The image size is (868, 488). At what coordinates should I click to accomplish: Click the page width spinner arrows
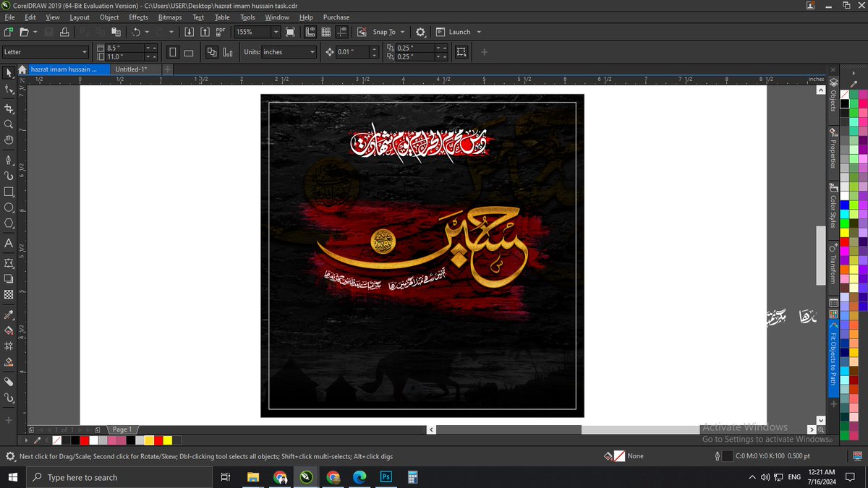(x=150, y=48)
